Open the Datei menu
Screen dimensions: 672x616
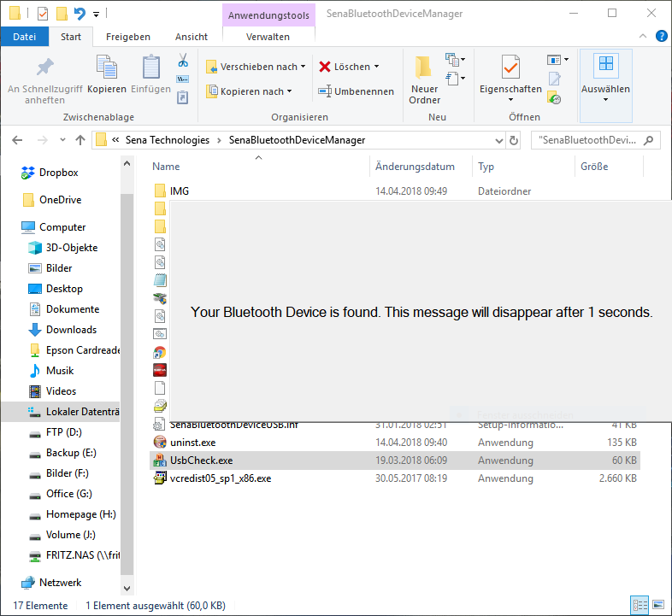tap(25, 37)
